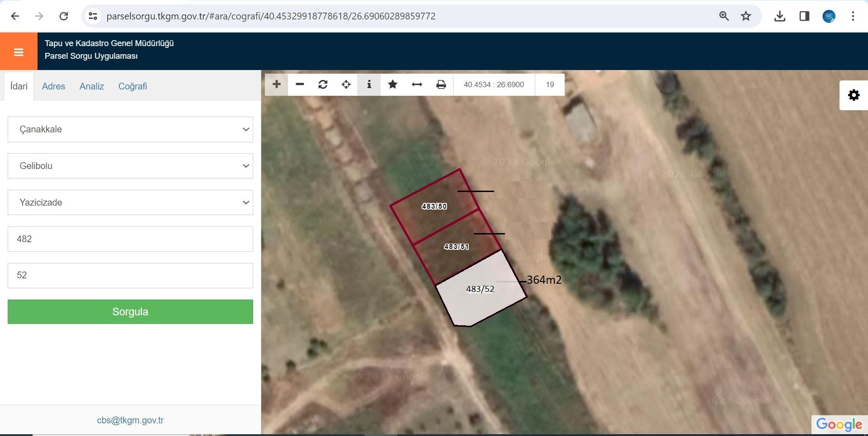Select the info (i) parcel query tool
This screenshot has height=436, width=868.
(369, 84)
